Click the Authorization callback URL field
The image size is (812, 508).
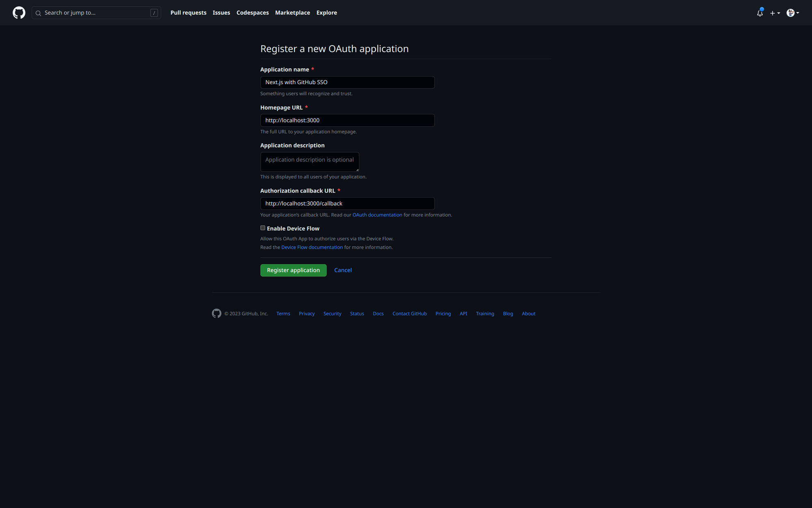click(347, 203)
